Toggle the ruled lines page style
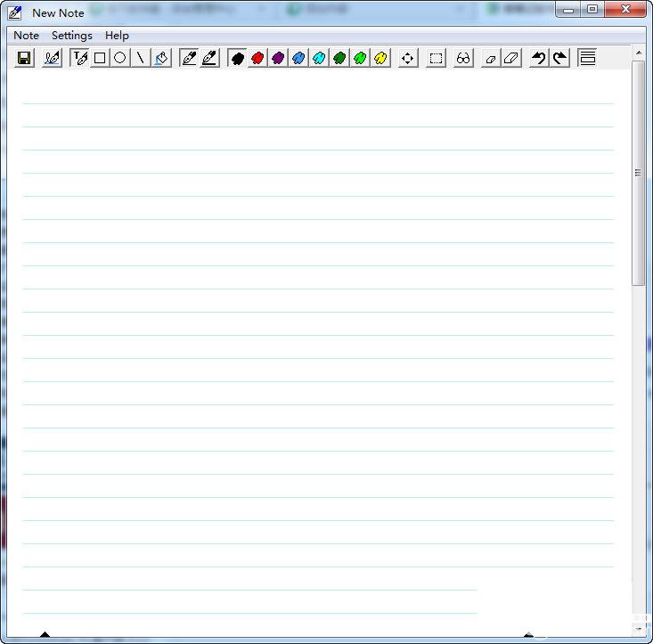Screen dimensions: 653x644 (587, 58)
